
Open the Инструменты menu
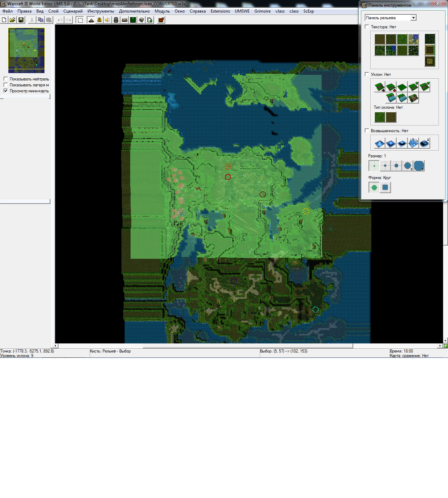tap(101, 11)
